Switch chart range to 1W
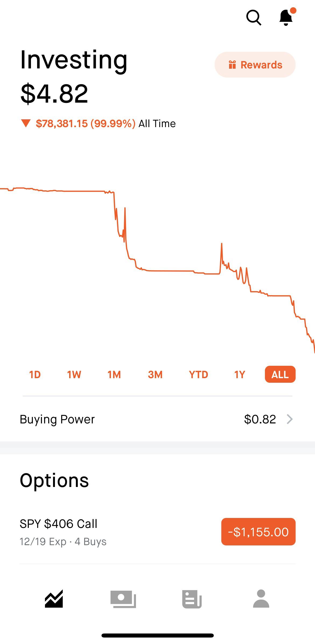 [x=74, y=374]
